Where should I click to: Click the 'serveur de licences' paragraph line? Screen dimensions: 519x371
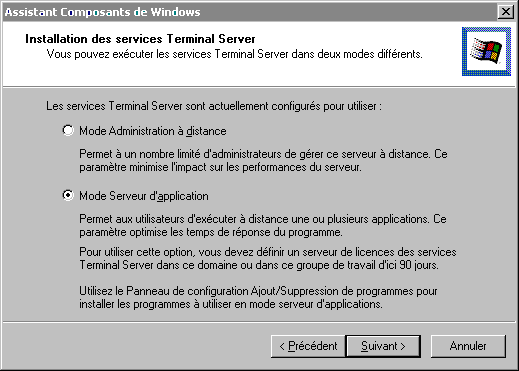[x=268, y=252]
